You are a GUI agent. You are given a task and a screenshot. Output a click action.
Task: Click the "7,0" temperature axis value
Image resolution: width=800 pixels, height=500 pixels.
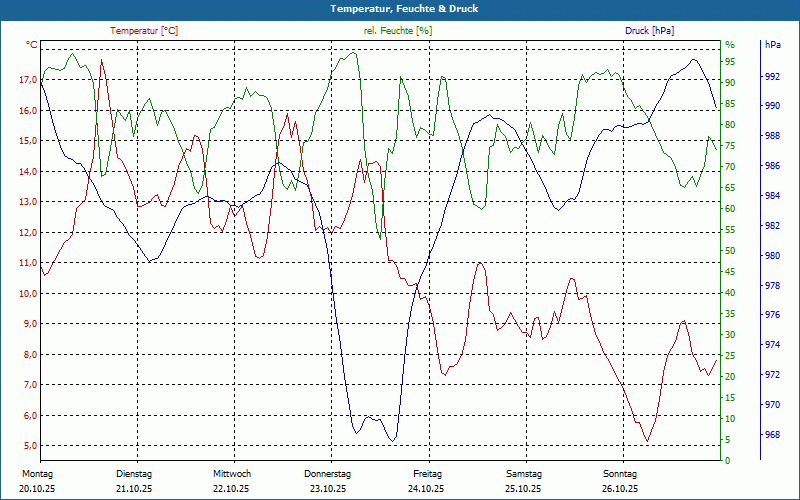click(30, 385)
